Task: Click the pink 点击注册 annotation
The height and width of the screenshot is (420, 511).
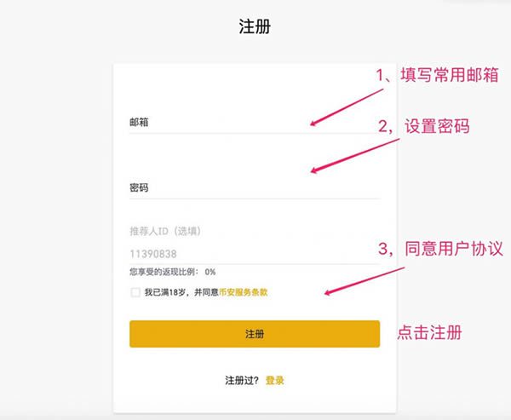Action: (429, 332)
